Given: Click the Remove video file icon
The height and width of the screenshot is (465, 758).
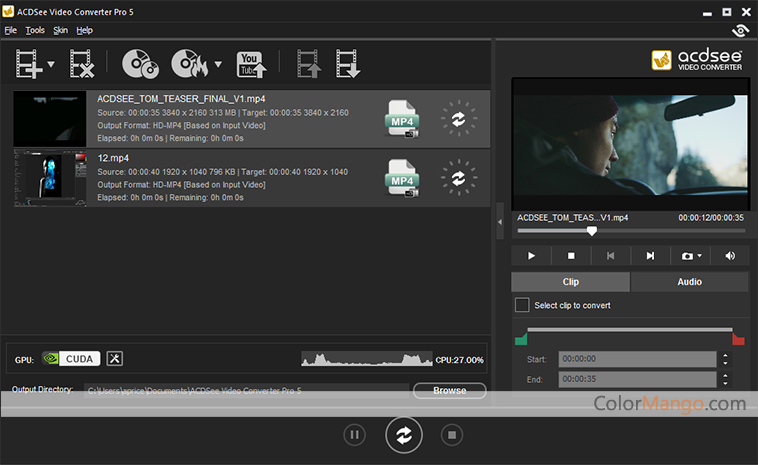Looking at the screenshot, I should click(81, 63).
